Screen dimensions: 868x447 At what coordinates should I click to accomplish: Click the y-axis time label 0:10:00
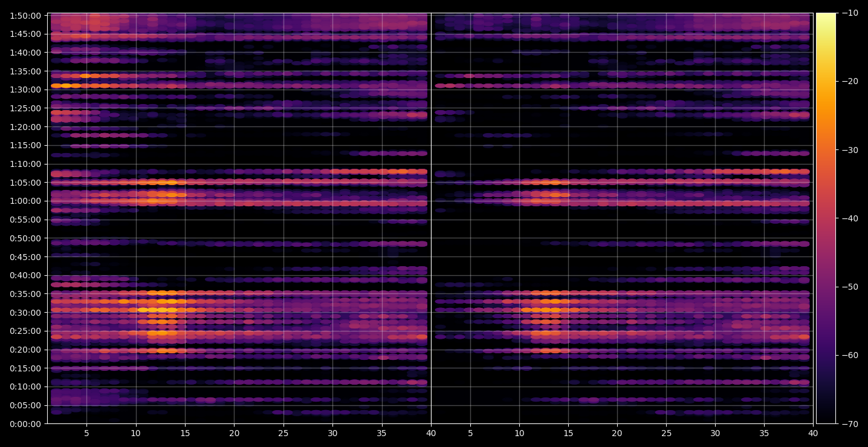(x=25, y=387)
